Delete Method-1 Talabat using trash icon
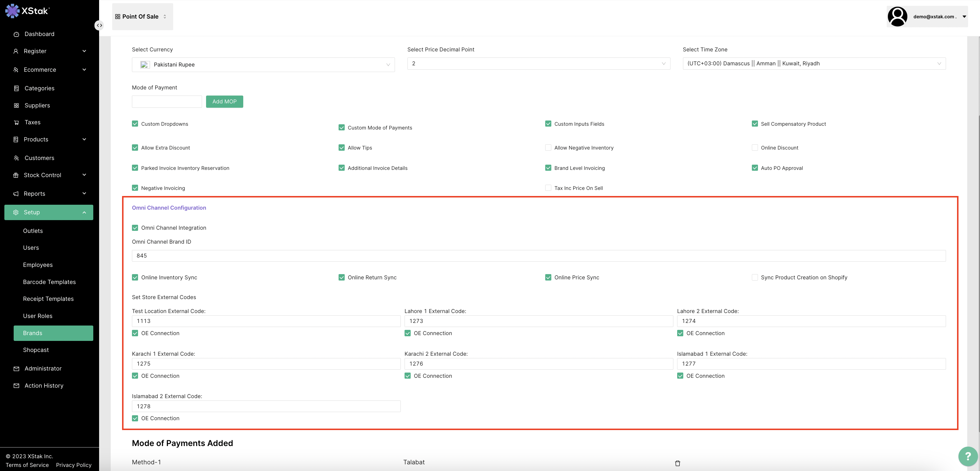 pos(677,463)
